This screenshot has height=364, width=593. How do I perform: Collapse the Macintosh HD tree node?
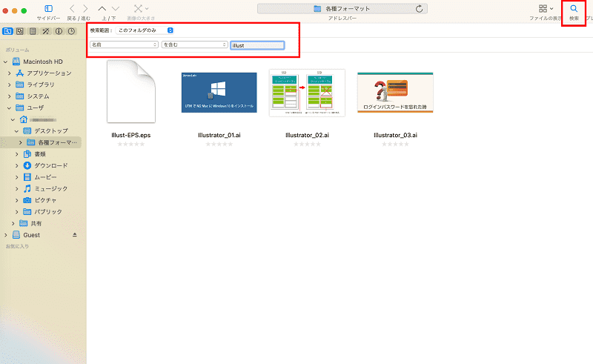click(x=5, y=62)
